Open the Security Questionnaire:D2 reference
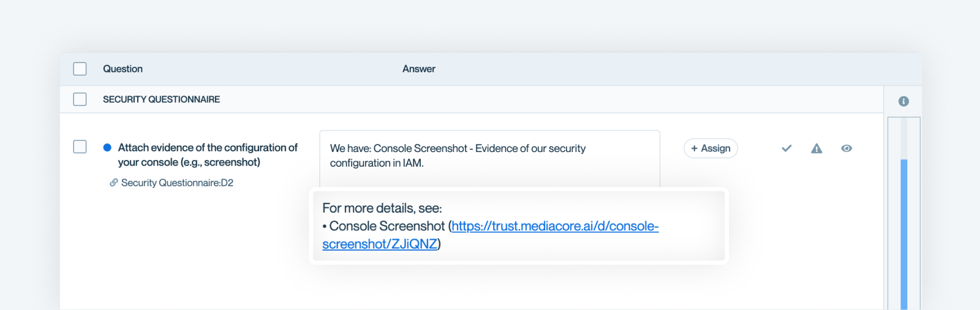 point(177,183)
